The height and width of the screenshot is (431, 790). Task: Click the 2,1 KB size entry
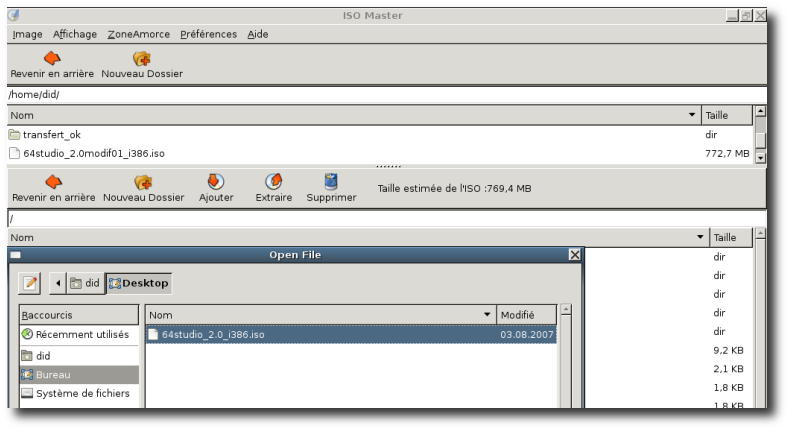tap(728, 369)
